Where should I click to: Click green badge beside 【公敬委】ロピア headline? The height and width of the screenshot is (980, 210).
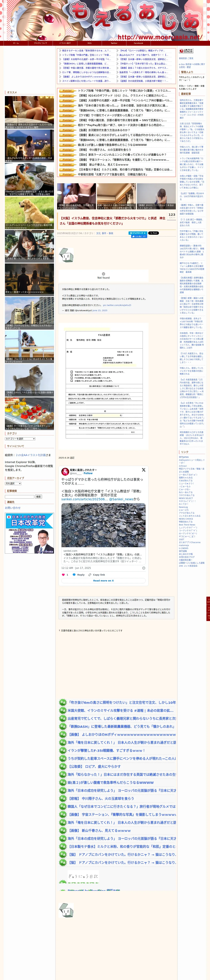tap(63, 766)
